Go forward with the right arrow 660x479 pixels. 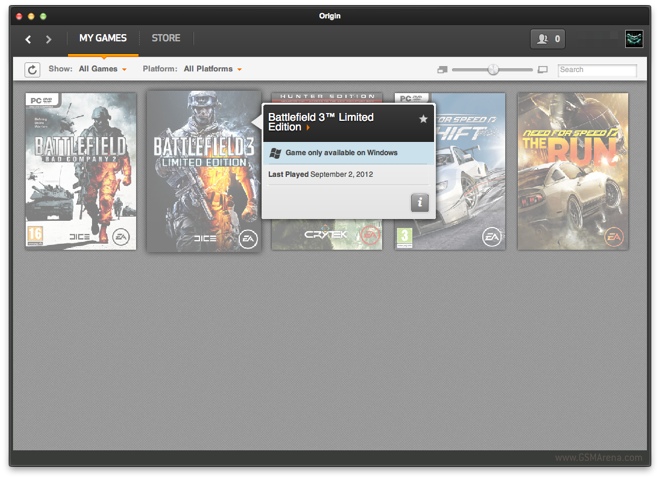click(x=48, y=39)
